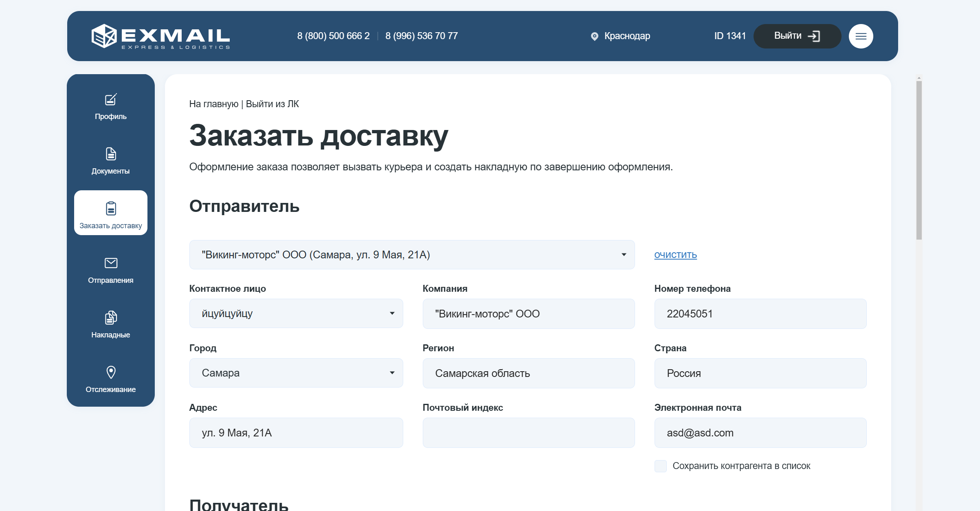Open the hamburger menu button
980x511 pixels.
coord(861,36)
